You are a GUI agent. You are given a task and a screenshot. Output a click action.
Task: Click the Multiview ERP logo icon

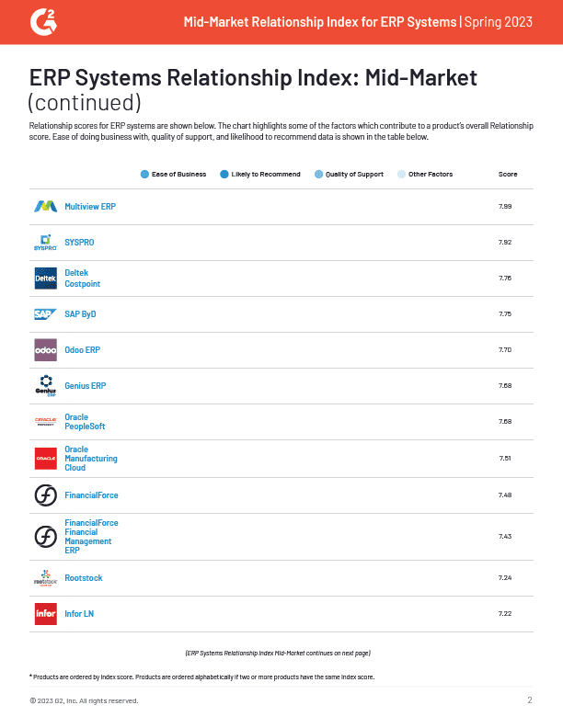pos(45,207)
